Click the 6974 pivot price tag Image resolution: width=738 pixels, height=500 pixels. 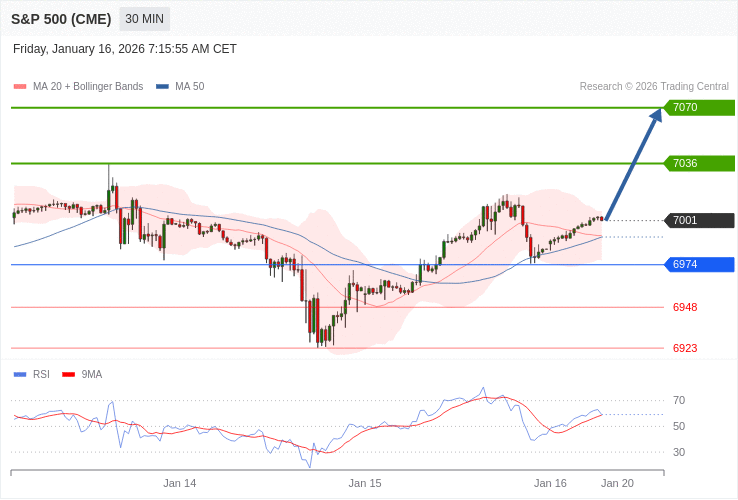(x=699, y=265)
